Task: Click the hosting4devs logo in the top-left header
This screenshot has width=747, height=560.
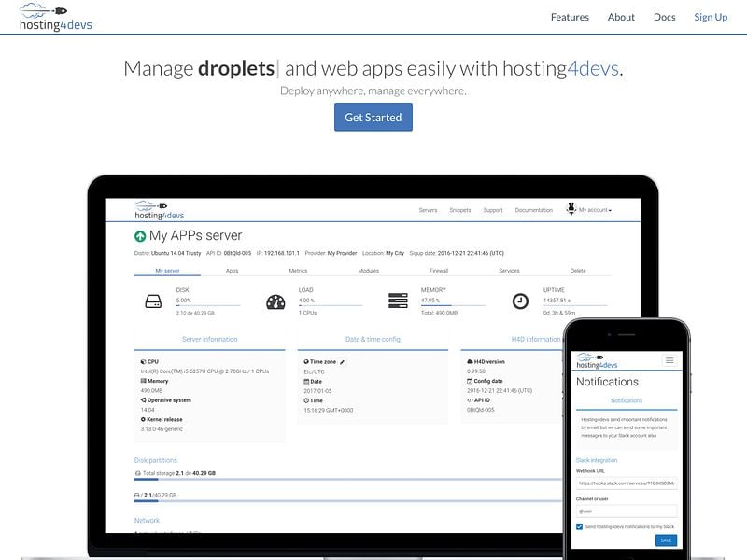Action: coord(56,17)
